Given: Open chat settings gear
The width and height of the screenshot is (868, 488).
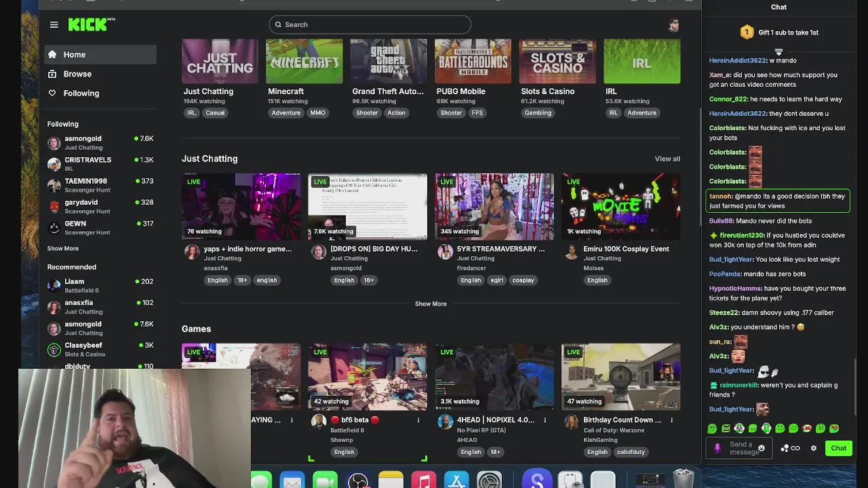Looking at the screenshot, I should [814, 448].
